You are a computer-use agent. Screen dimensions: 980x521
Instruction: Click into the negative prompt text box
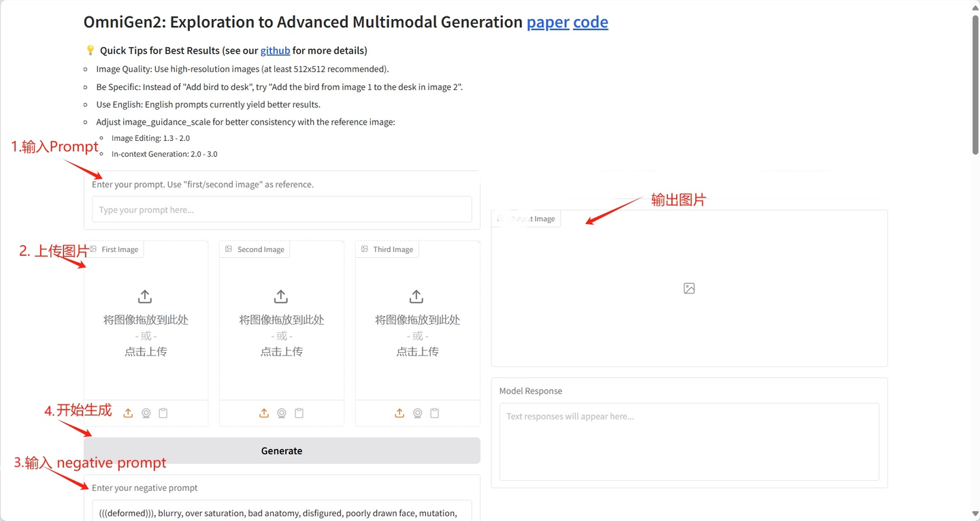282,511
